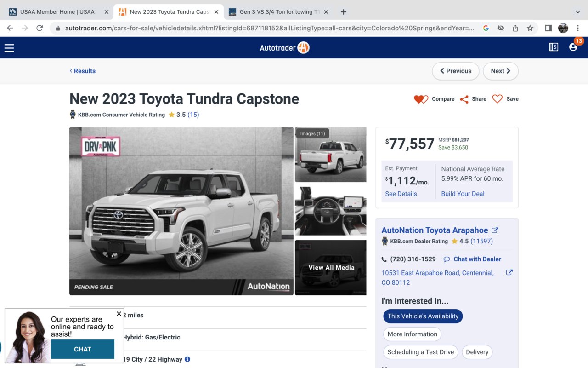This screenshot has width=588, height=368.
Task: Click the browser share page icon
Action: [515, 28]
